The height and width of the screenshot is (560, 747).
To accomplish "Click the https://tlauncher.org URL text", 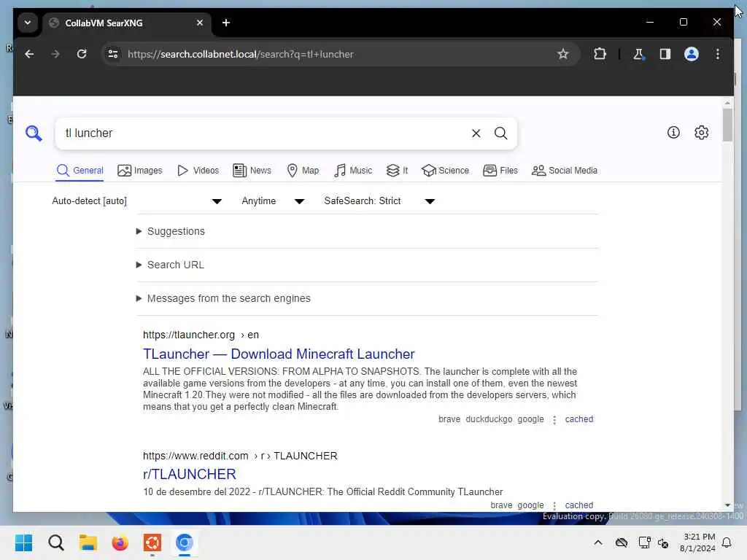I will (x=189, y=335).
